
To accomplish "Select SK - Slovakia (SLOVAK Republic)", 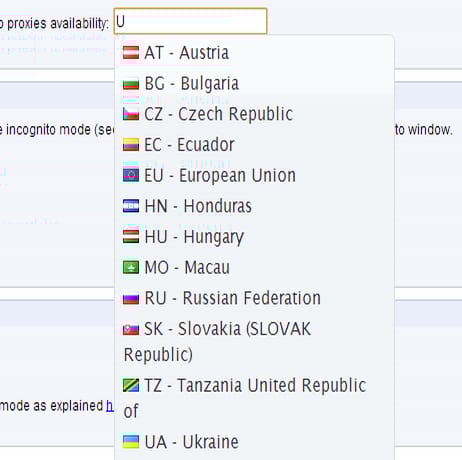I will pyautogui.click(x=254, y=342).
